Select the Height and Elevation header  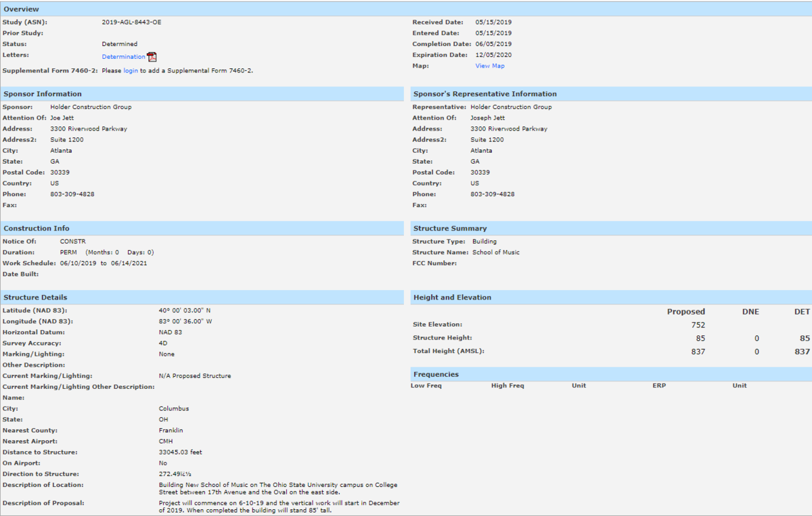tap(611, 298)
